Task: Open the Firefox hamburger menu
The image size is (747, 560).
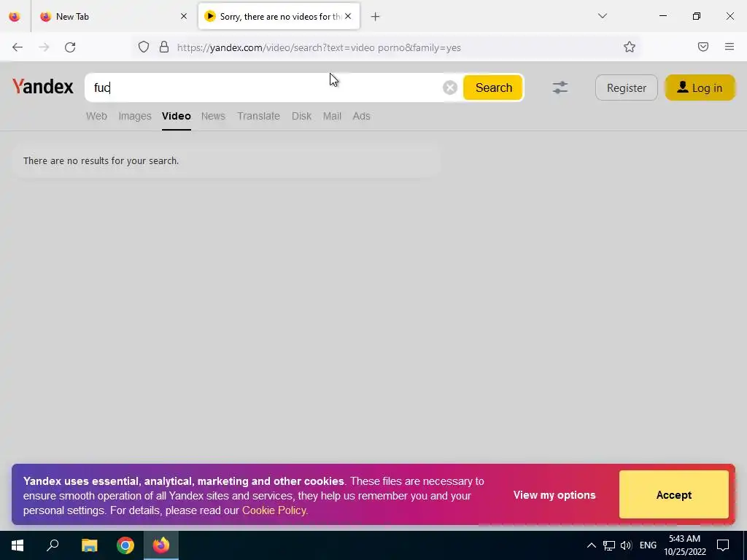Action: (x=729, y=47)
